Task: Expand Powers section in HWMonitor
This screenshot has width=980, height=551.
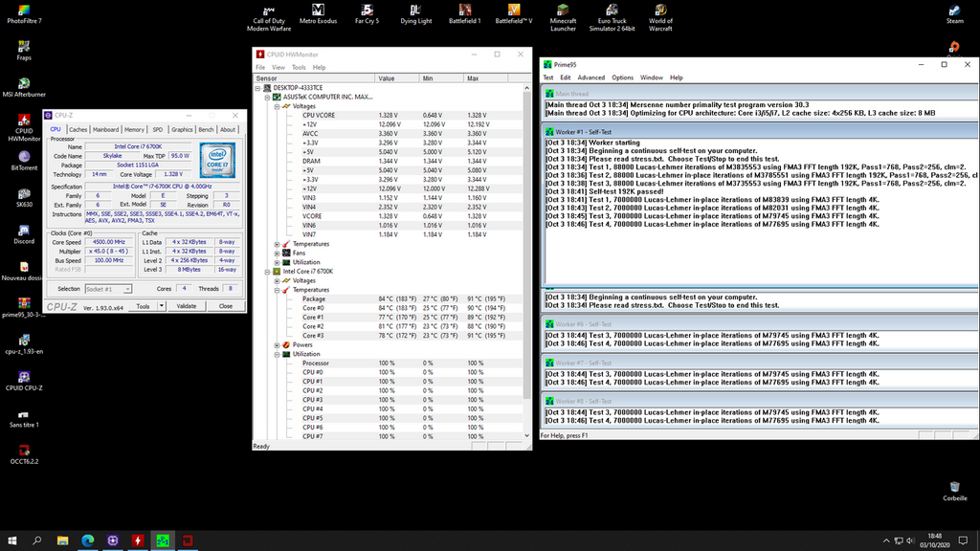Action: pos(277,344)
